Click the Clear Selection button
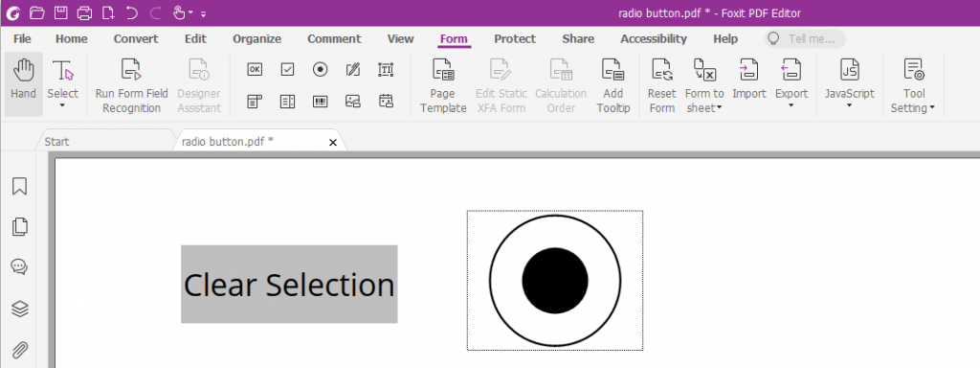 tap(289, 284)
